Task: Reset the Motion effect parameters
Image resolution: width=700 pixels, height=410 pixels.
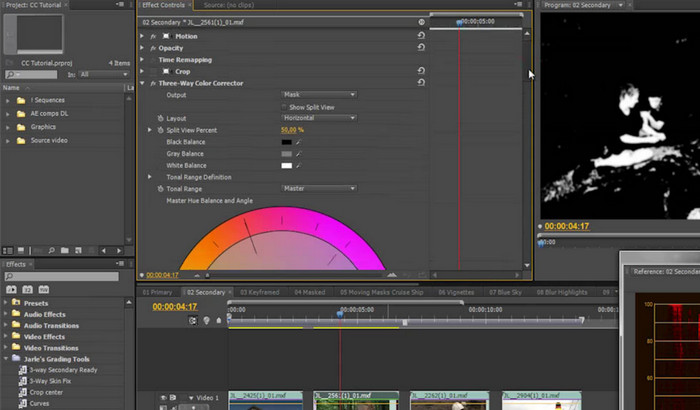Action: tap(421, 35)
